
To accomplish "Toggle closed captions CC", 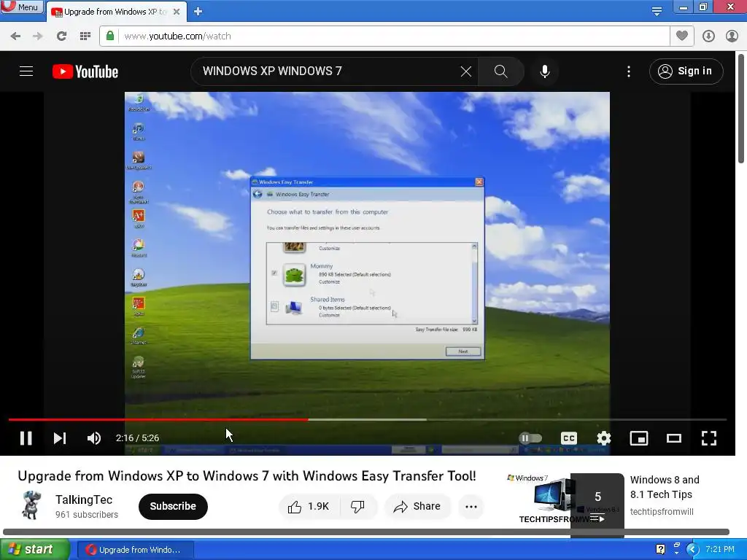I will [x=569, y=438].
